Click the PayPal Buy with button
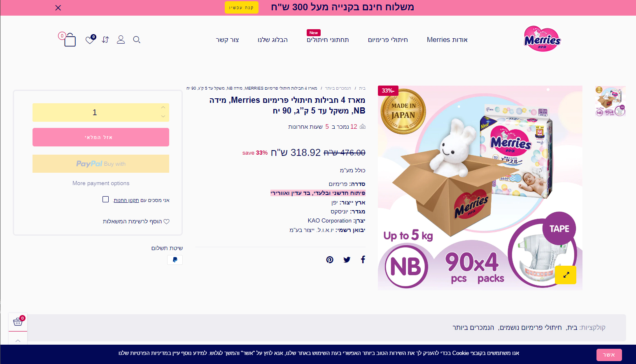The image size is (636, 364). [x=101, y=164]
